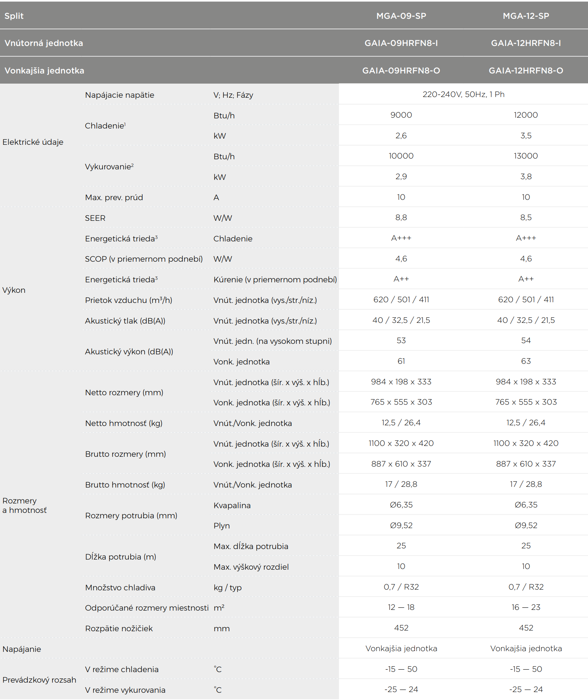Click the Elektrické údaje section label

pyautogui.click(x=33, y=142)
